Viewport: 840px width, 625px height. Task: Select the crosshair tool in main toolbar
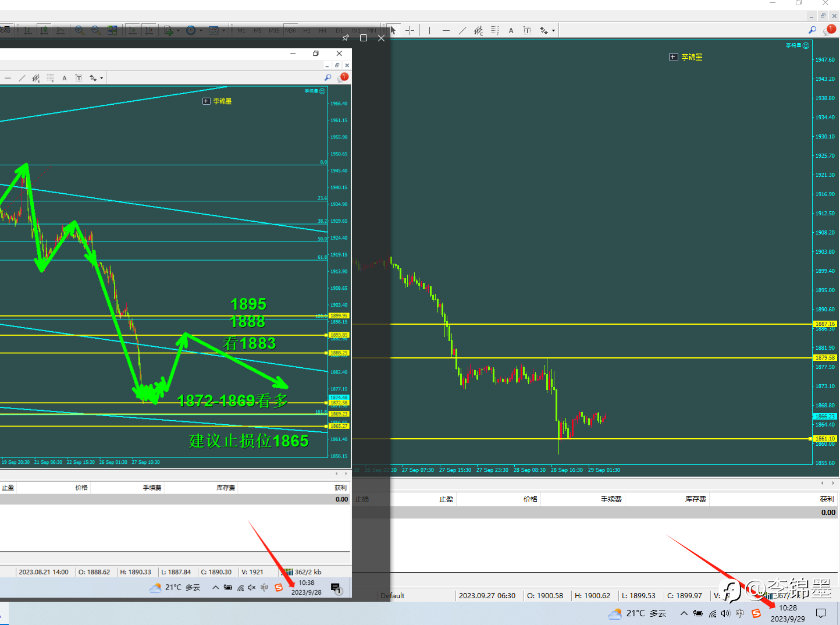click(x=410, y=30)
